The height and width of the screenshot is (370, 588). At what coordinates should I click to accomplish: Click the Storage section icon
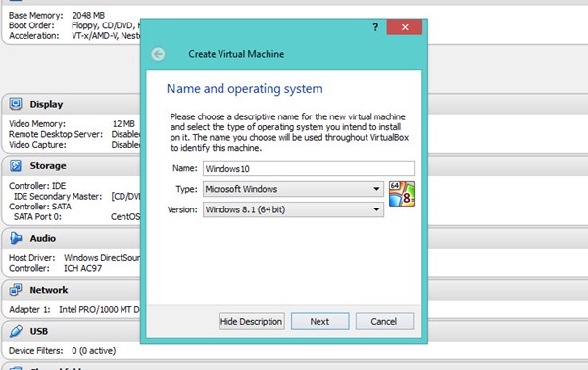click(16, 165)
